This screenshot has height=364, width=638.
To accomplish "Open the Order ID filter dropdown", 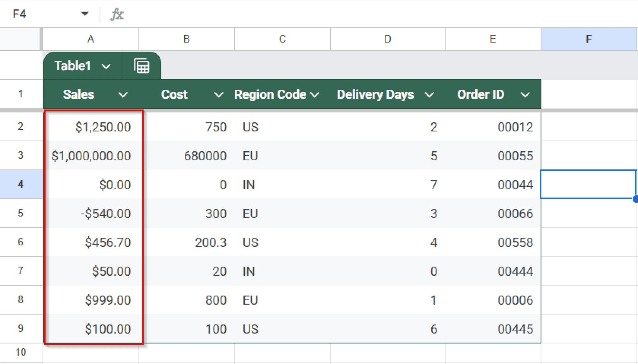I will point(525,95).
